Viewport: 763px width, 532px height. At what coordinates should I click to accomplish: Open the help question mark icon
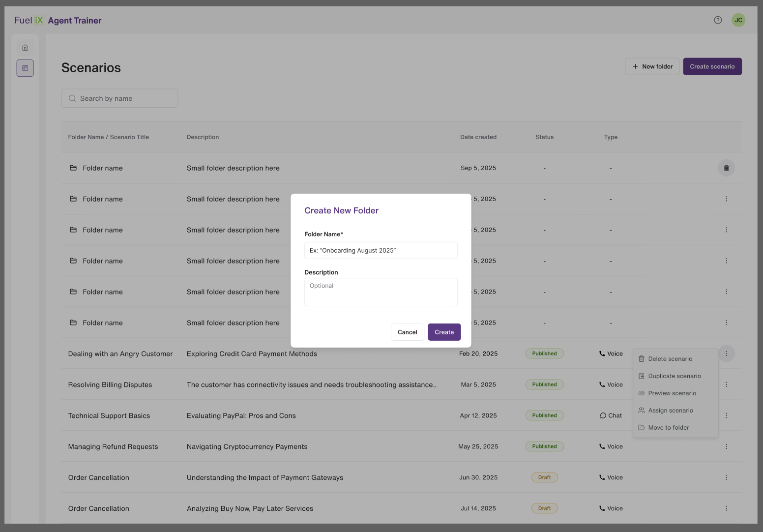tap(718, 20)
